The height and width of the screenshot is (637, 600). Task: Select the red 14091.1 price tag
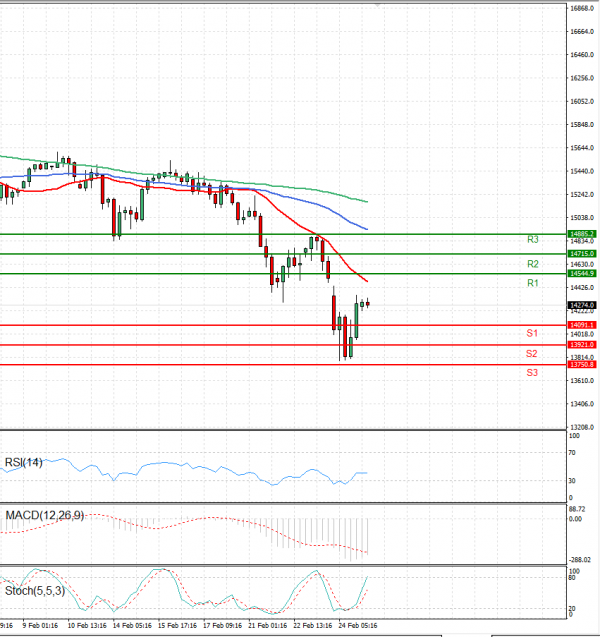tap(582, 325)
